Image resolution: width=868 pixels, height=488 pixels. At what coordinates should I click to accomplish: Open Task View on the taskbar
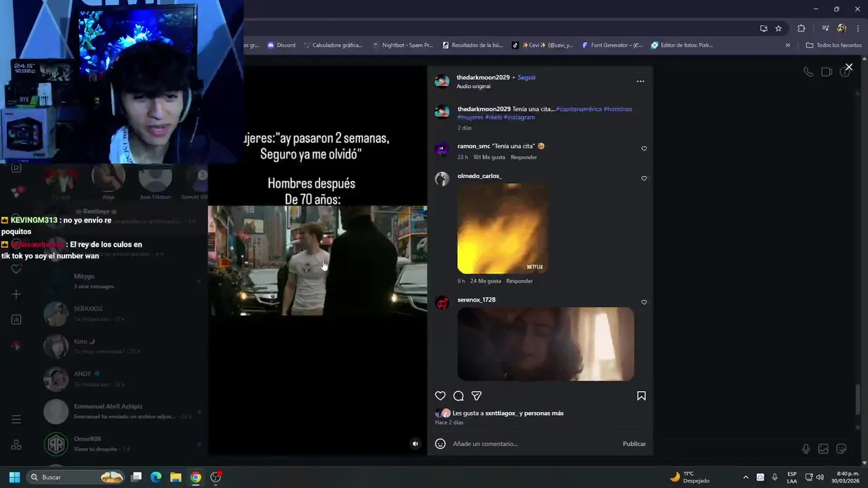pyautogui.click(x=136, y=477)
